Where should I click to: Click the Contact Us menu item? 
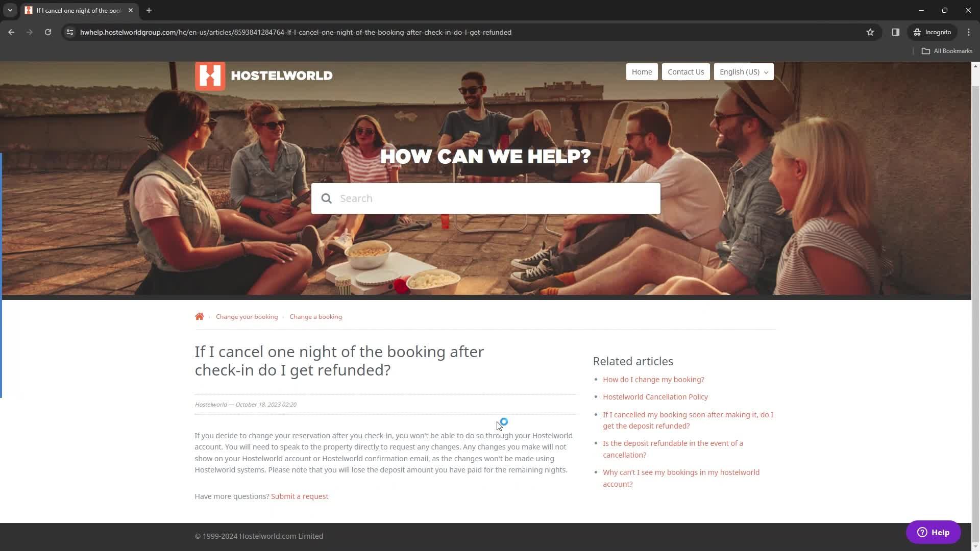[686, 72]
